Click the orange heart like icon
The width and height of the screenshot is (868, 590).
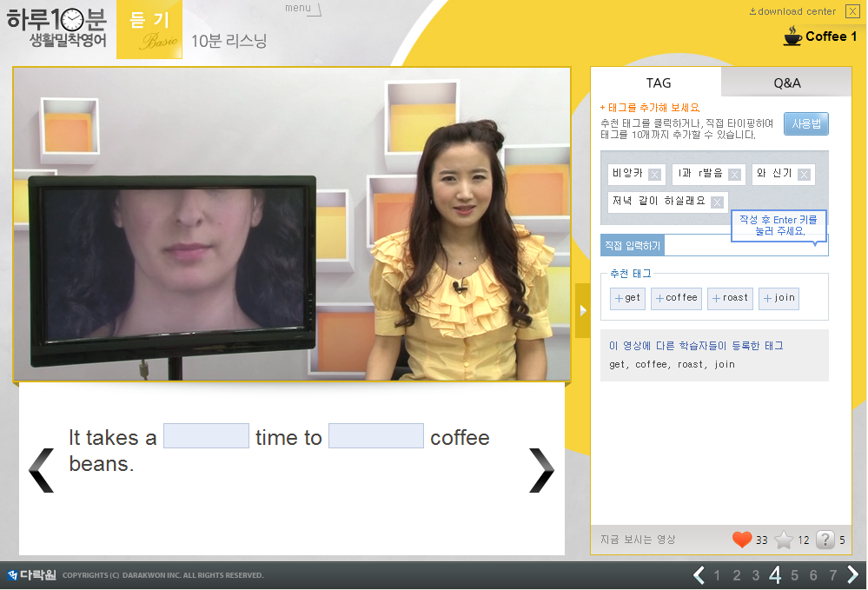(741, 540)
